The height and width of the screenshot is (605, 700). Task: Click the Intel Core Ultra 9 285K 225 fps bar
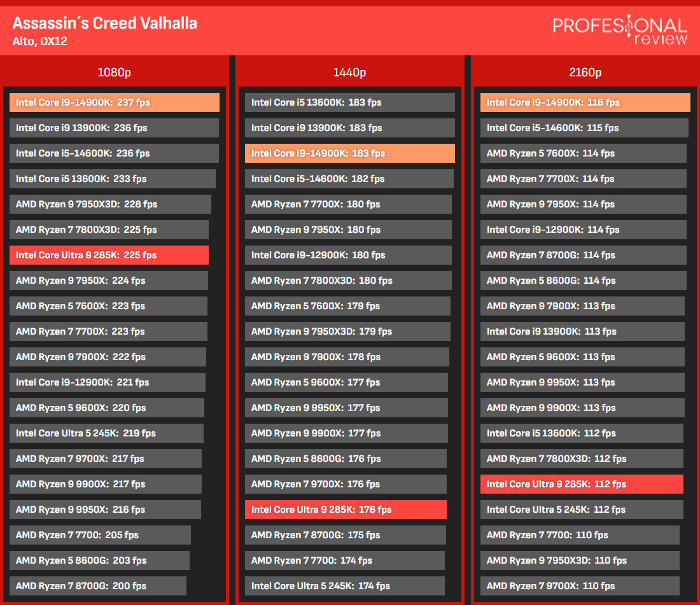click(x=109, y=255)
